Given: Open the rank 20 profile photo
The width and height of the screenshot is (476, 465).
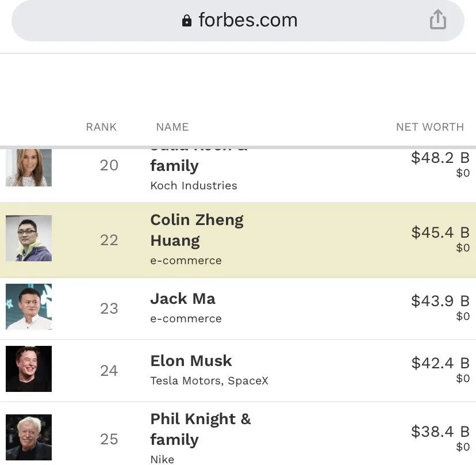Looking at the screenshot, I should point(29,167).
